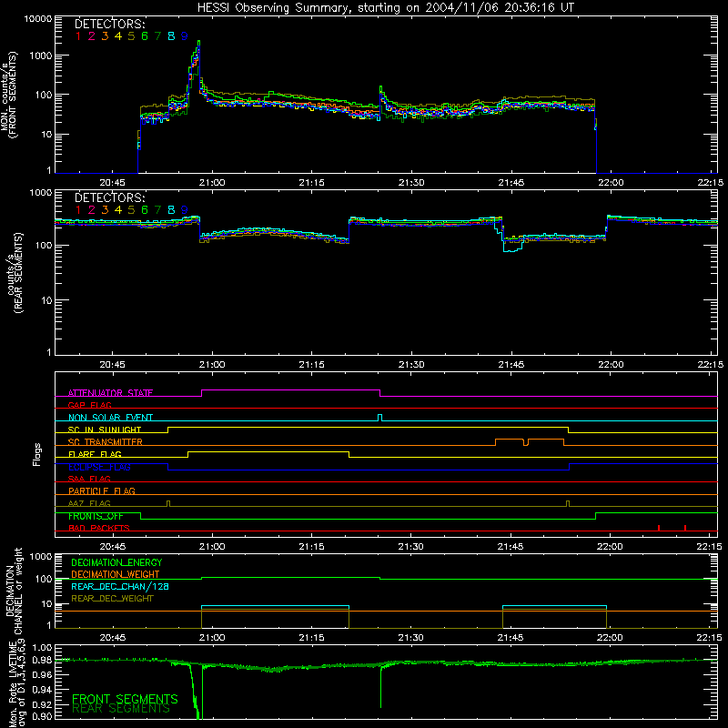Click the HESSI Observing Summary title text
This screenshot has height=728, width=728.
click(385, 7)
